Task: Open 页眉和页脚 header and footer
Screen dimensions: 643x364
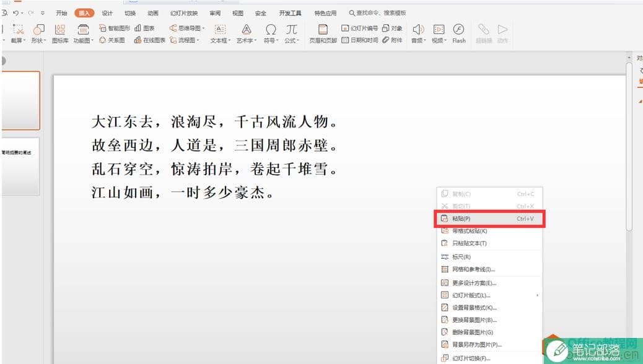Action: [323, 33]
